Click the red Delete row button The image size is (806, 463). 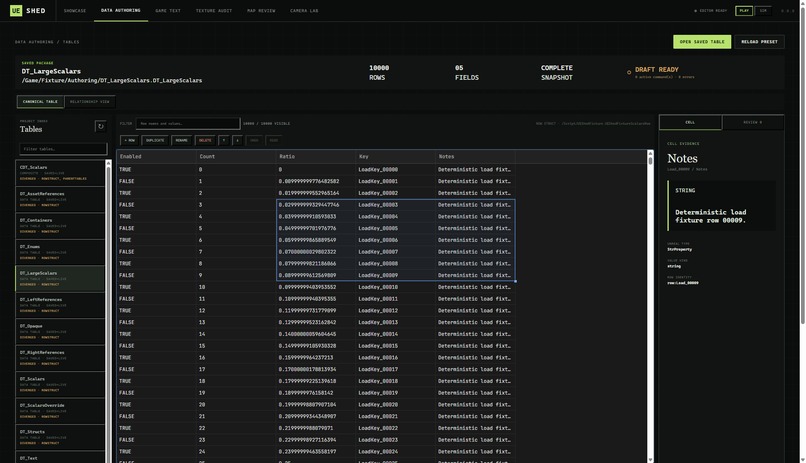(x=205, y=140)
